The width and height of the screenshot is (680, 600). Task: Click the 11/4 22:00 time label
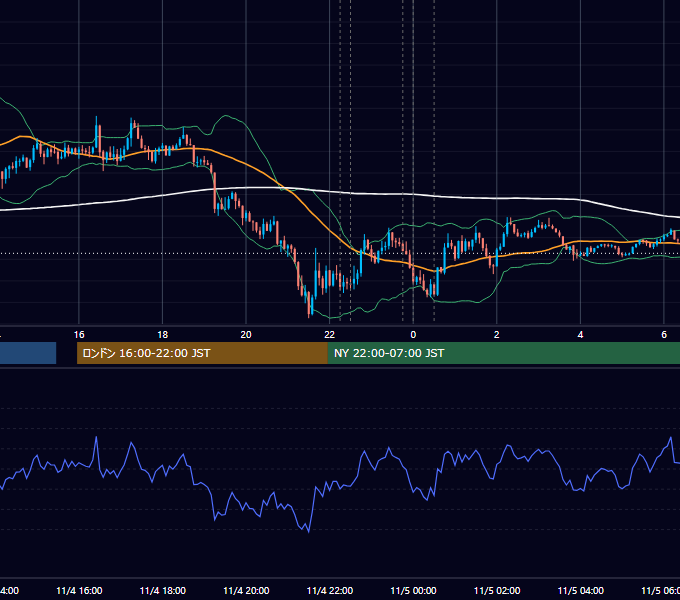click(330, 590)
